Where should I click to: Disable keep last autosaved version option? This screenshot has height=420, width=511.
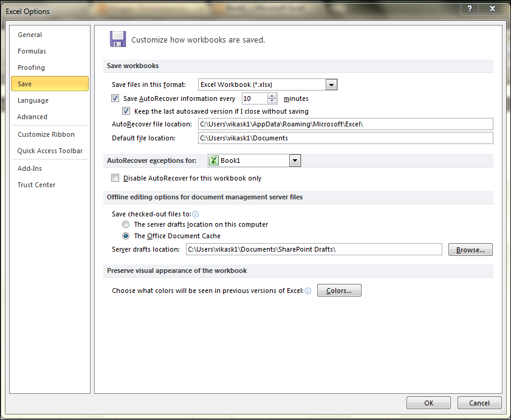coord(126,111)
